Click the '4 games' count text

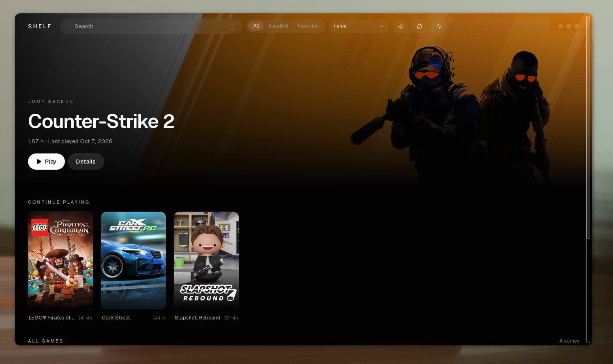569,341
